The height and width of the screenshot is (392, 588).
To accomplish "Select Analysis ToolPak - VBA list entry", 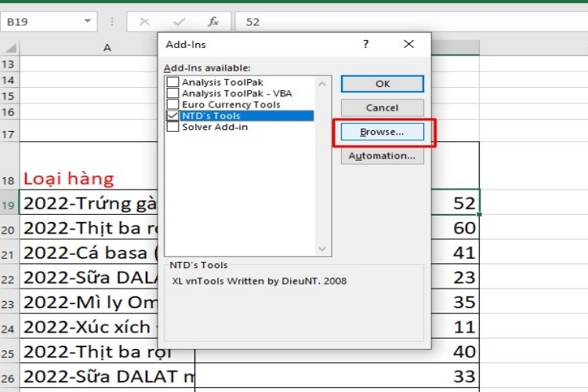I will [x=237, y=93].
